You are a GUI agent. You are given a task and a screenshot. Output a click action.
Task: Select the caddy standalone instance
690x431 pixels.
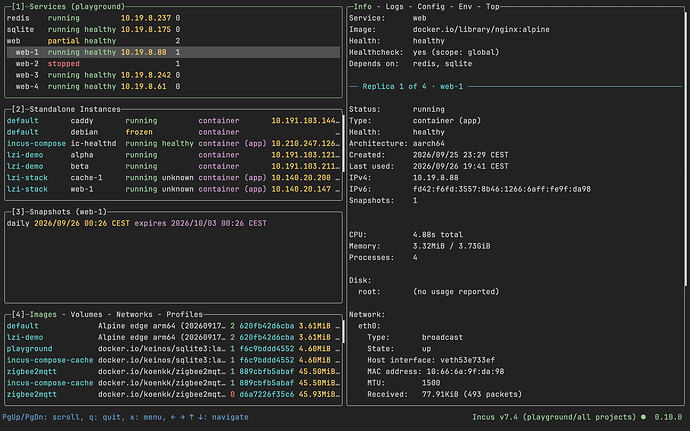tap(173, 121)
